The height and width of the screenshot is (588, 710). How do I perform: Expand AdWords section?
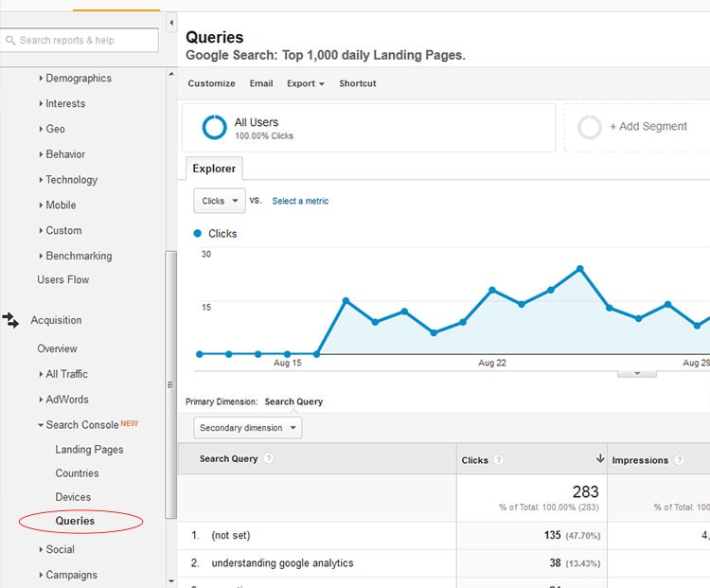coord(63,400)
